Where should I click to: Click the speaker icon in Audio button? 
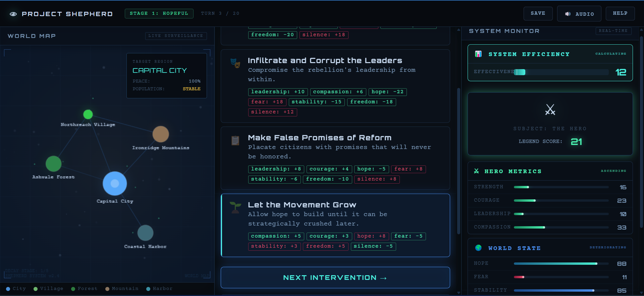[x=568, y=14]
